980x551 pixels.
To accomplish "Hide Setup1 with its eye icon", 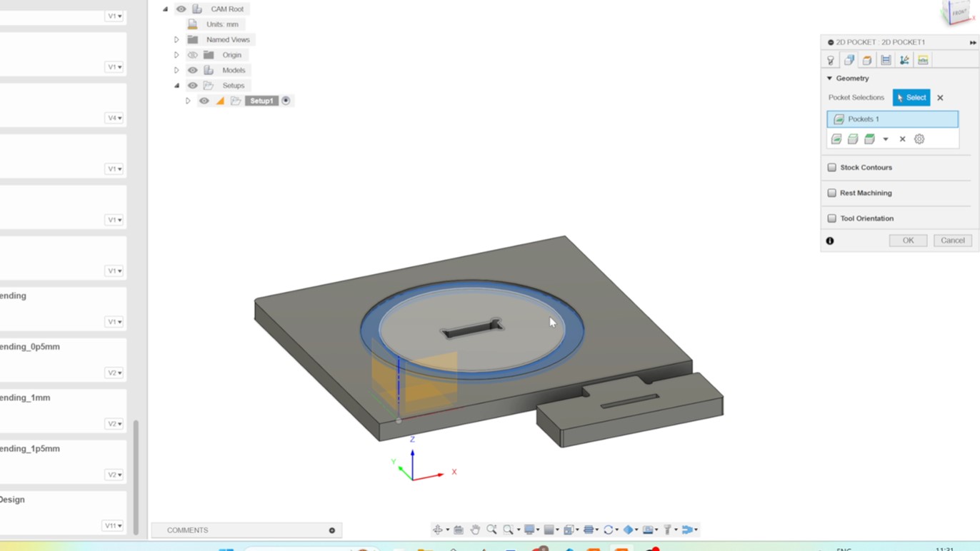I will [204, 101].
